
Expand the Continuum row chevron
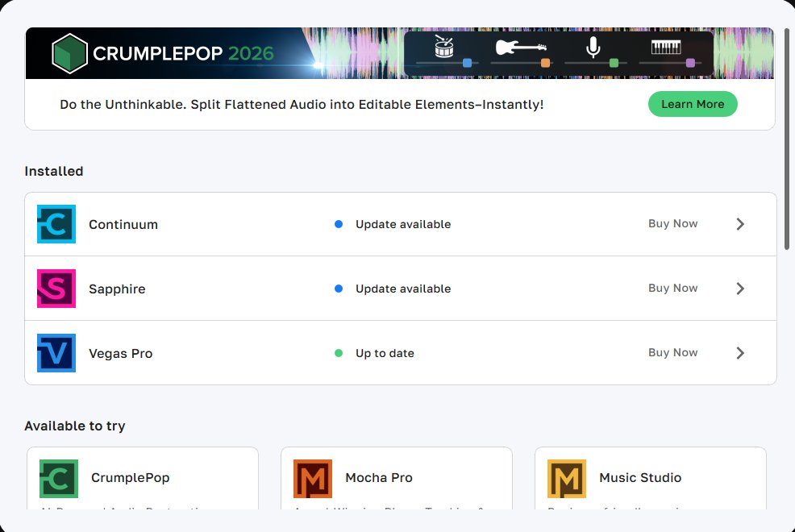tap(740, 224)
